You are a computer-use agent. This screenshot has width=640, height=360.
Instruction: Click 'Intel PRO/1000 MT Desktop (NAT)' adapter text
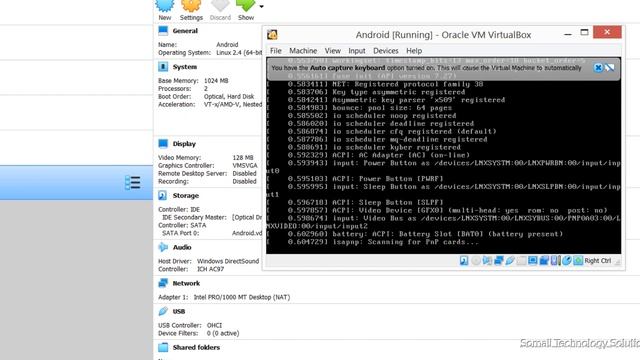tap(242, 297)
